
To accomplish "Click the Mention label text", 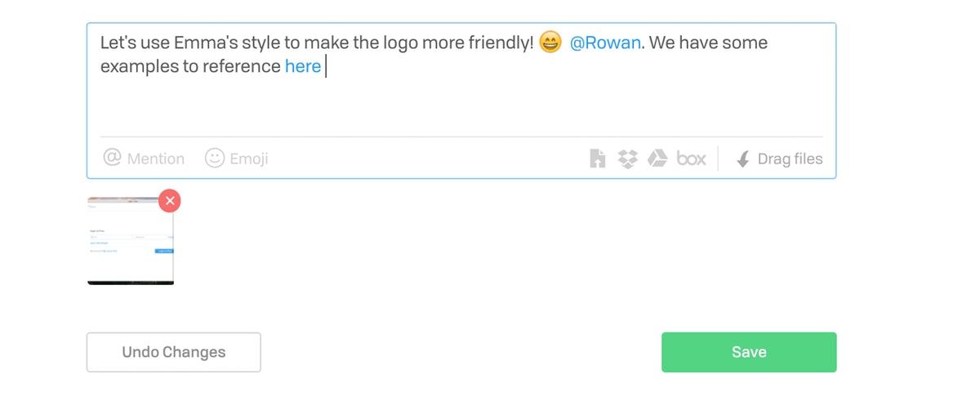I will click(156, 158).
